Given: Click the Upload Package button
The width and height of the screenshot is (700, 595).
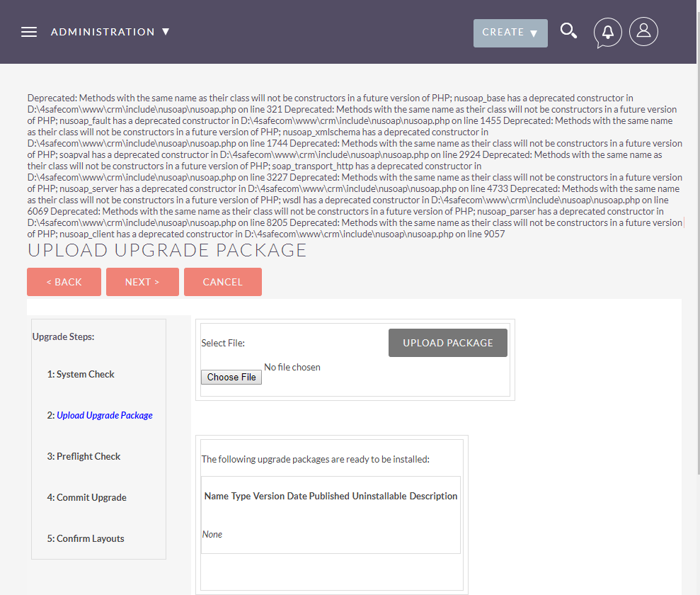Looking at the screenshot, I should click(448, 343).
